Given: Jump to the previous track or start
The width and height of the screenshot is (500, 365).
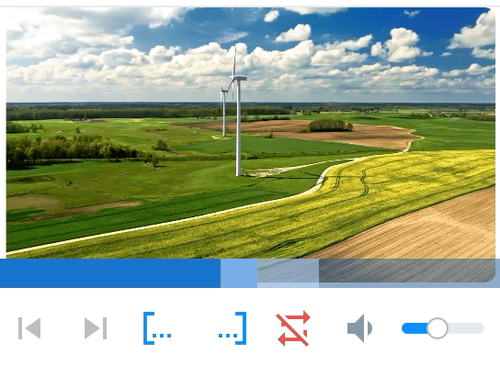Looking at the screenshot, I should [x=29, y=328].
